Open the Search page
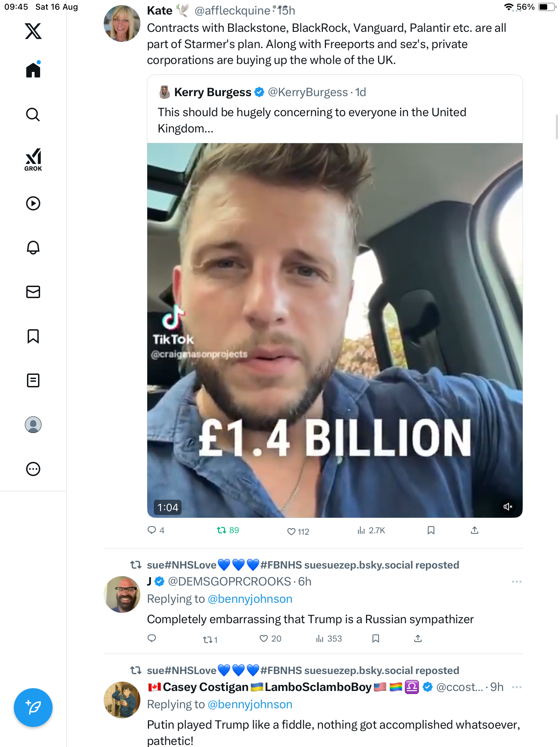Screen dimensions: 560x747 click(x=33, y=114)
